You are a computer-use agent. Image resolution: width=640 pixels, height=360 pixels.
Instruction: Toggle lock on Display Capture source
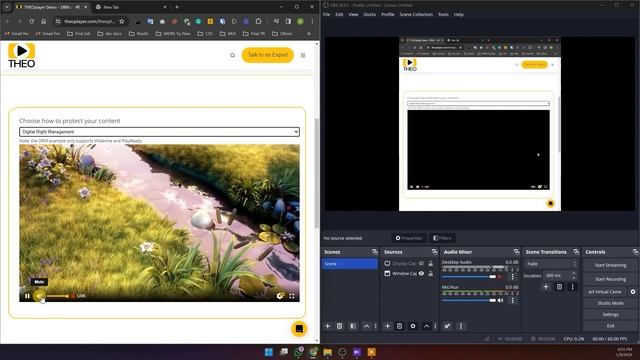click(x=431, y=264)
